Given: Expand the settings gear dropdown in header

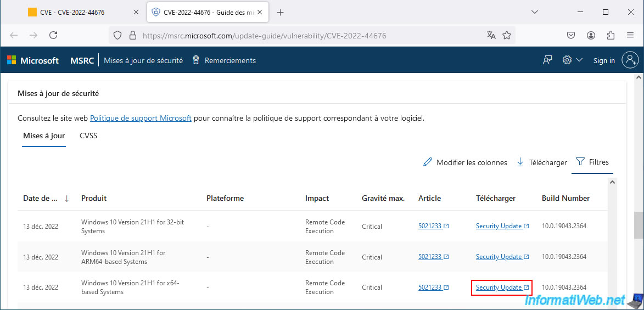Looking at the screenshot, I should (572, 60).
